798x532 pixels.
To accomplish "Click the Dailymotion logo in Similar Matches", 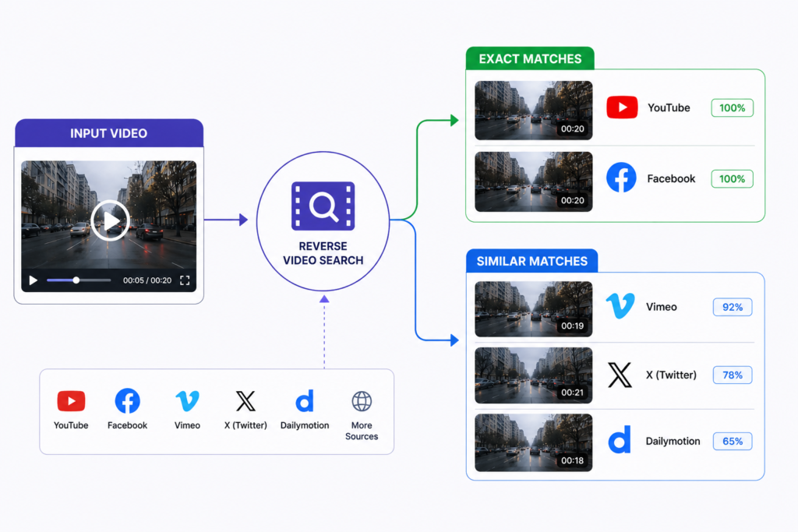I will pyautogui.click(x=620, y=440).
